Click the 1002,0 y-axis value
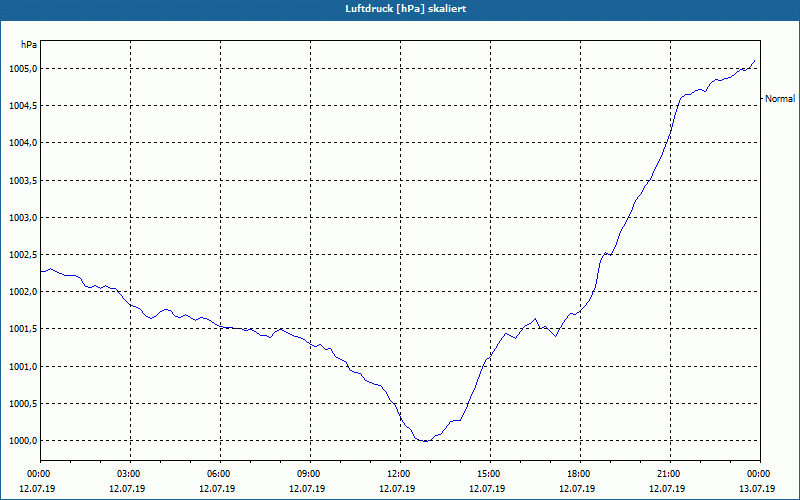The height and width of the screenshot is (500, 800). click(x=23, y=292)
